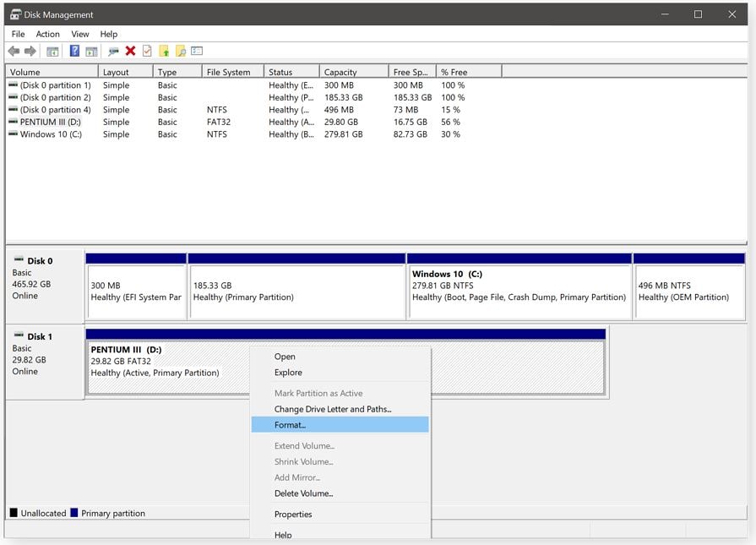Viewport: 756px width, 545px height.
Task: Click drive icon beside (Disk 0 partition 4)
Action: [x=13, y=110]
